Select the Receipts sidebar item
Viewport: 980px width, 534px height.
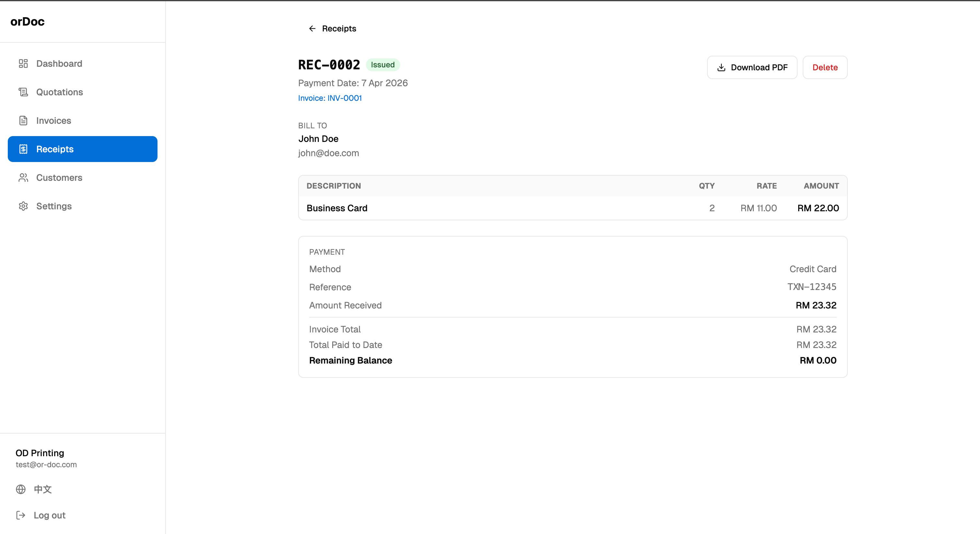coord(83,149)
